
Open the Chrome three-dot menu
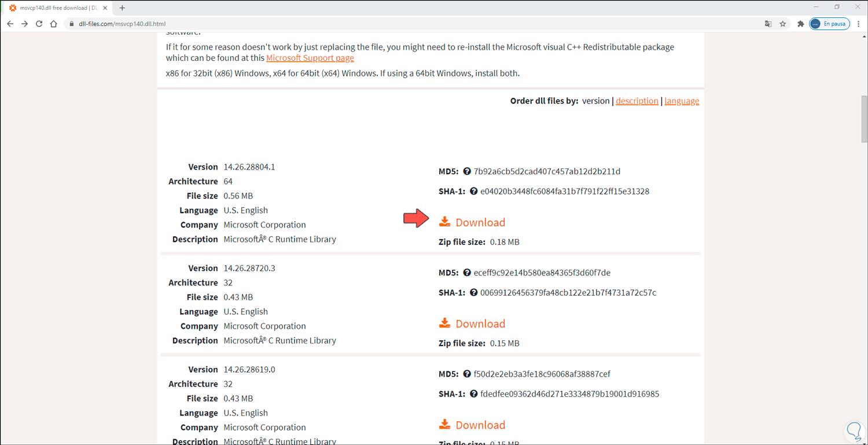coord(859,24)
